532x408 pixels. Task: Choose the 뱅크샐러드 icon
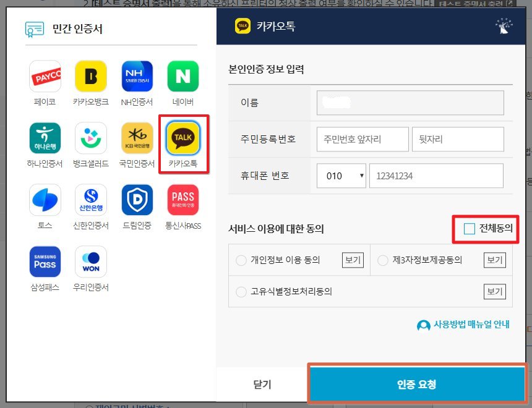(91, 138)
